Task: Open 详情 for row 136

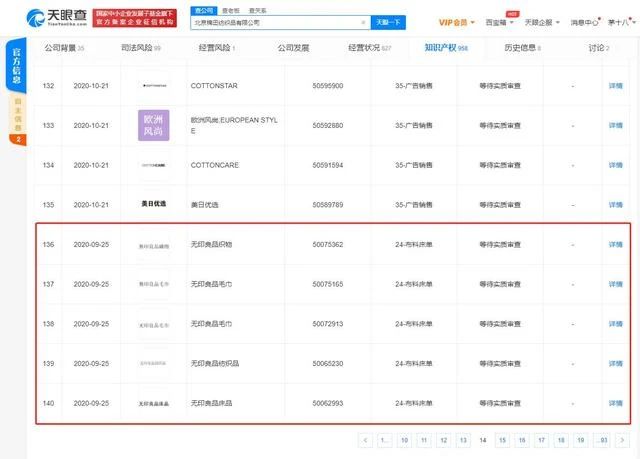Action: point(616,244)
